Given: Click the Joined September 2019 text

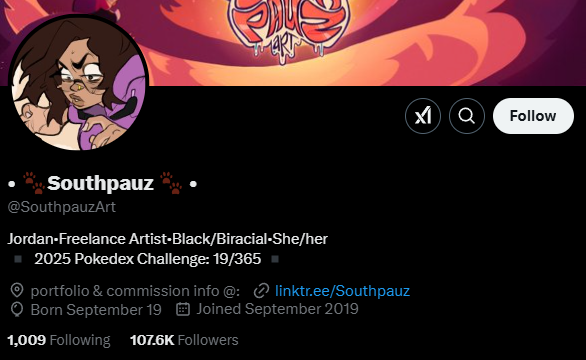Looking at the screenshot, I should [277, 309].
